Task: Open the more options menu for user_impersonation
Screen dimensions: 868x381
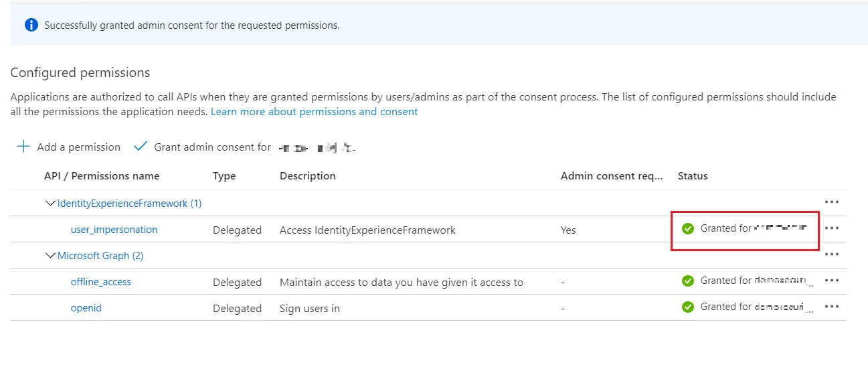Action: pos(831,228)
